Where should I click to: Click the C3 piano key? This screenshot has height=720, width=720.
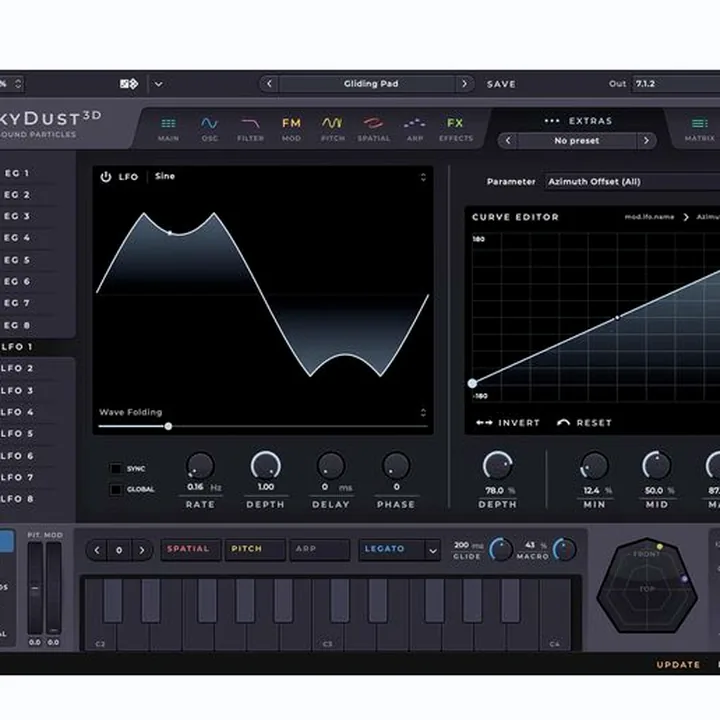(328, 636)
